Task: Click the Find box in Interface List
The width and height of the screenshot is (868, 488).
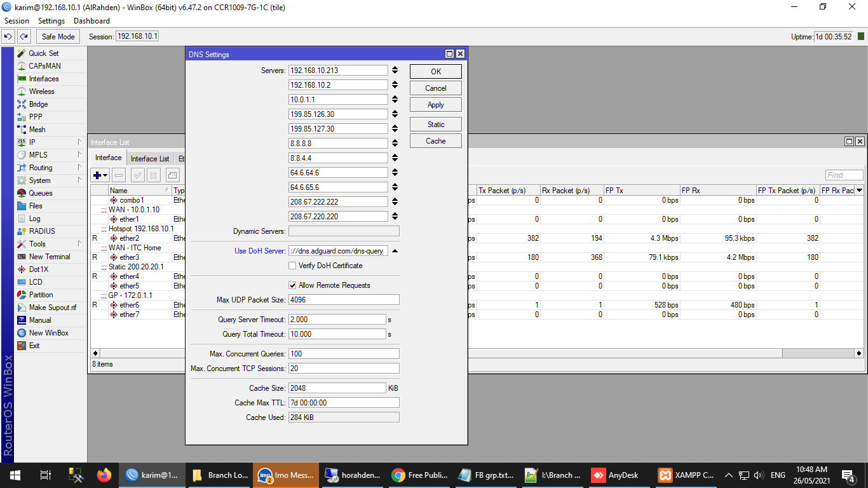Action: click(x=844, y=175)
